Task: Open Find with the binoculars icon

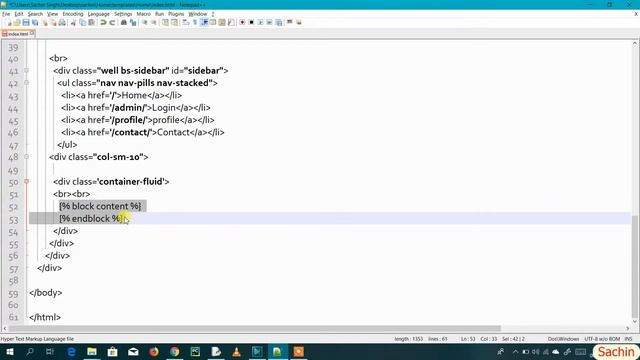Action: click(124, 22)
